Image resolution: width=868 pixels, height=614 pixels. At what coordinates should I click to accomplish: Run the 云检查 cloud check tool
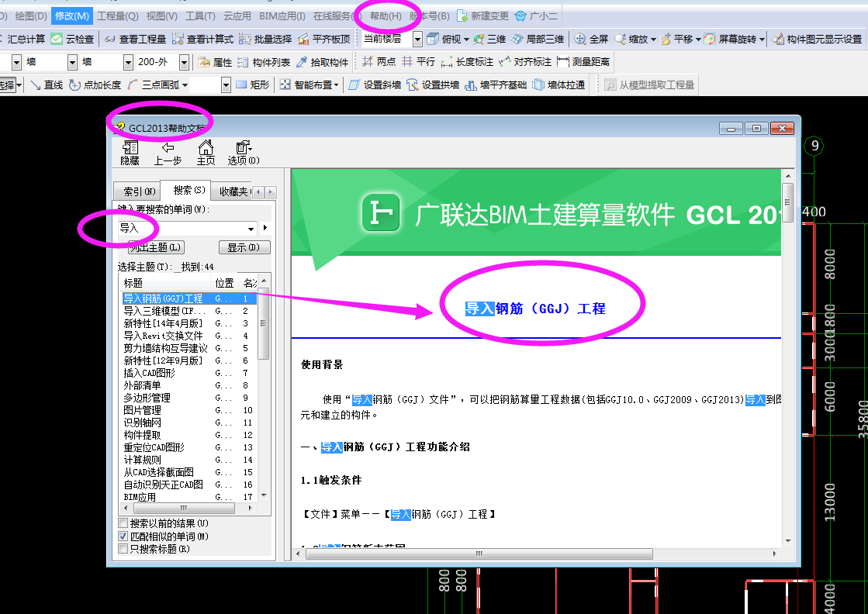coord(72,40)
